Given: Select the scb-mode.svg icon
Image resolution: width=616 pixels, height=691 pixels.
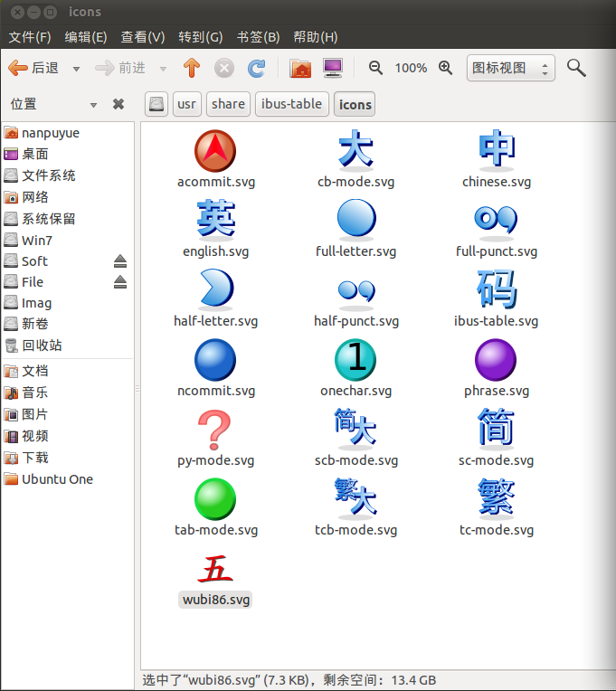Looking at the screenshot, I should click(x=355, y=429).
